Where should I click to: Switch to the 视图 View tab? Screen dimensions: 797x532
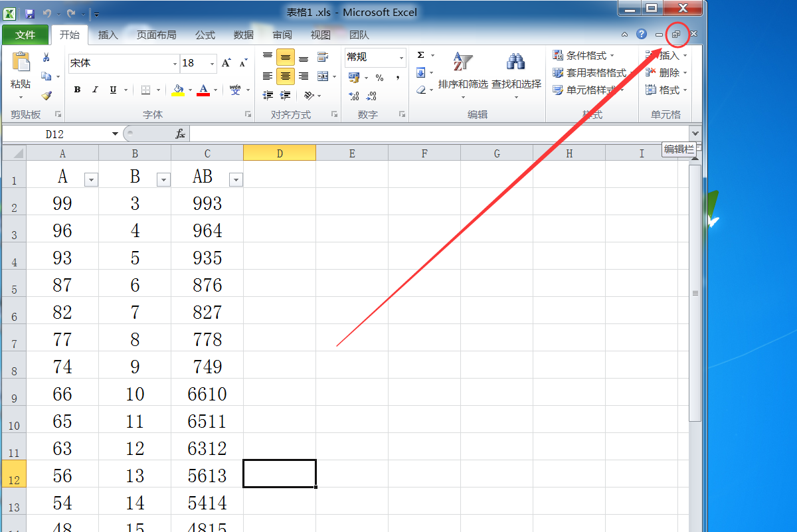(321, 35)
